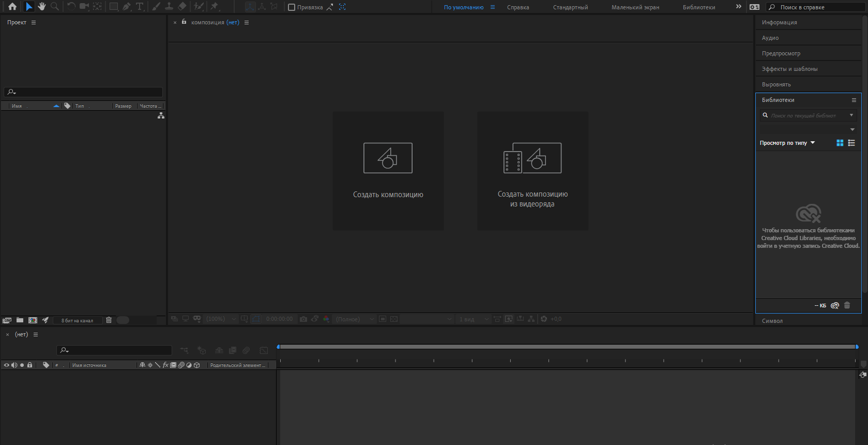Click in the Project panel search field

tap(83, 92)
